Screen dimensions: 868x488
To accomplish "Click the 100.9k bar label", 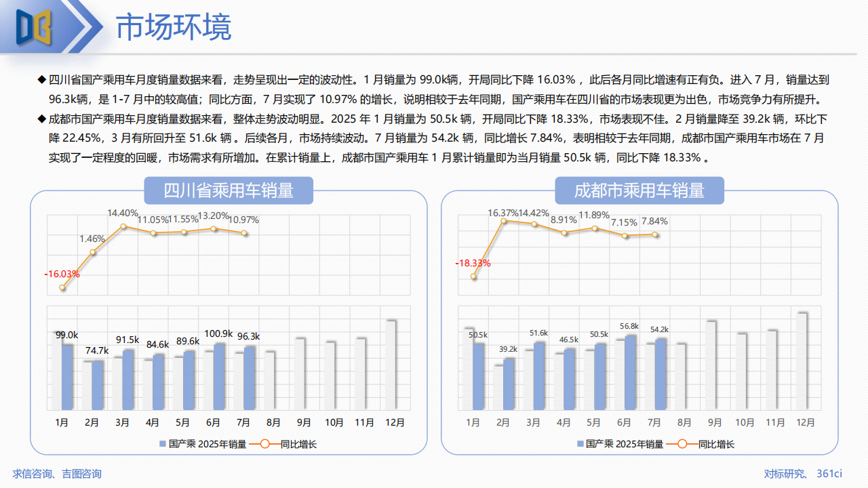I will 218,333.
